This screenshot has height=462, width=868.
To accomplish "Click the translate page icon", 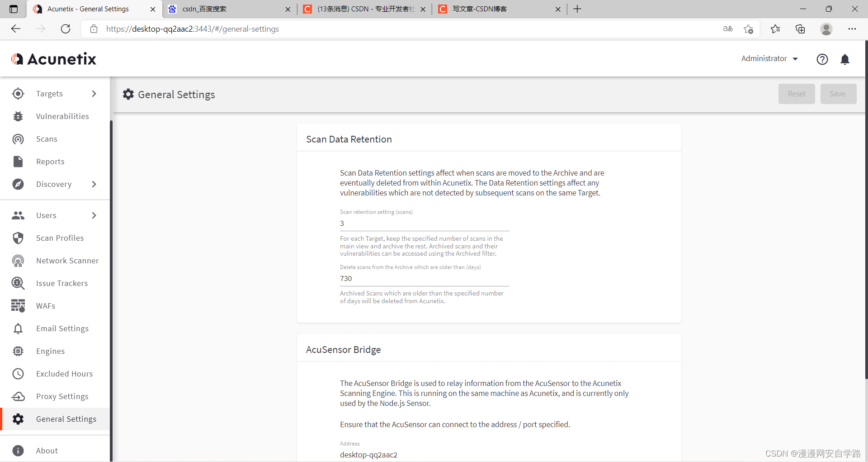I will [x=728, y=29].
